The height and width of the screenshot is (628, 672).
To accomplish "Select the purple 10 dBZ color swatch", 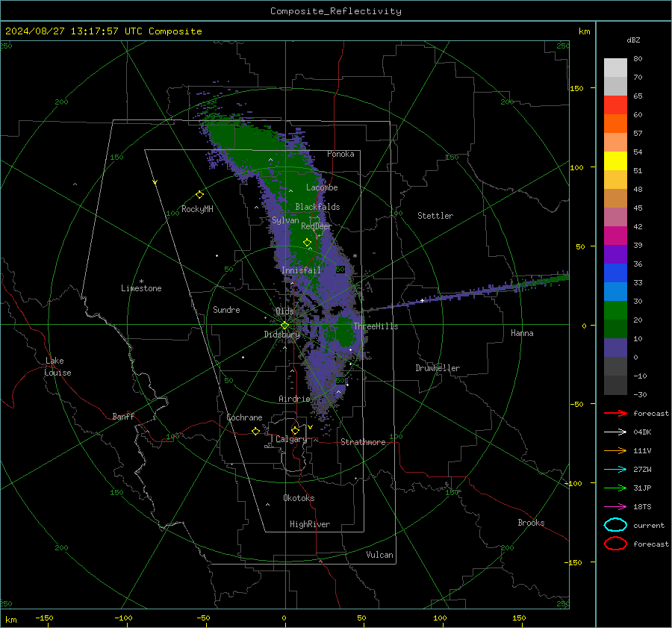I will [615, 347].
